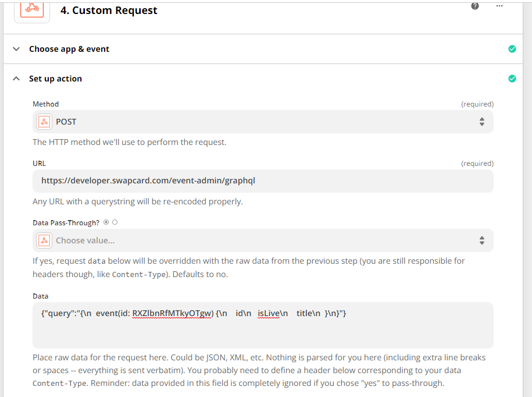
Task: Open the help question mark icon
Action: 475,6
